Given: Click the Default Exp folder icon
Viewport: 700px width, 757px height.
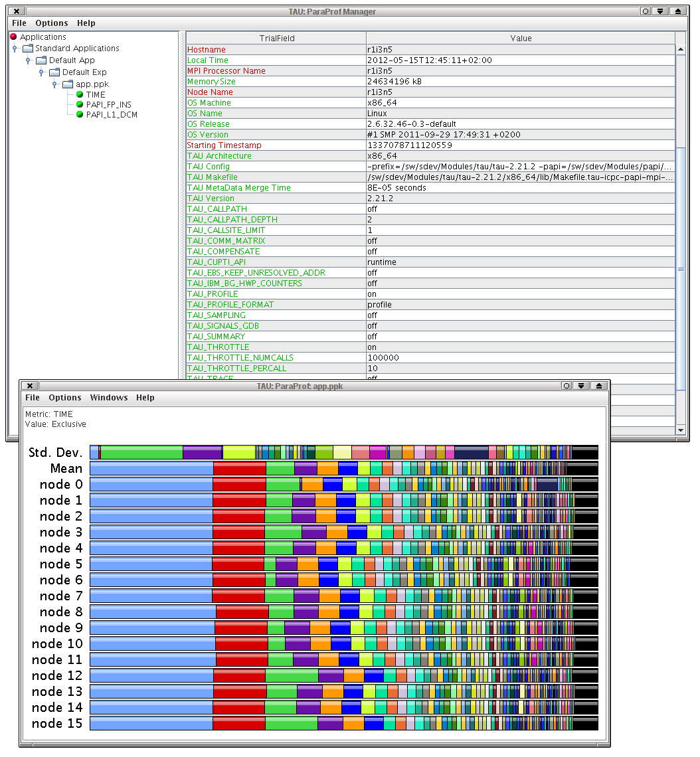Looking at the screenshot, I should pyautogui.click(x=55, y=72).
